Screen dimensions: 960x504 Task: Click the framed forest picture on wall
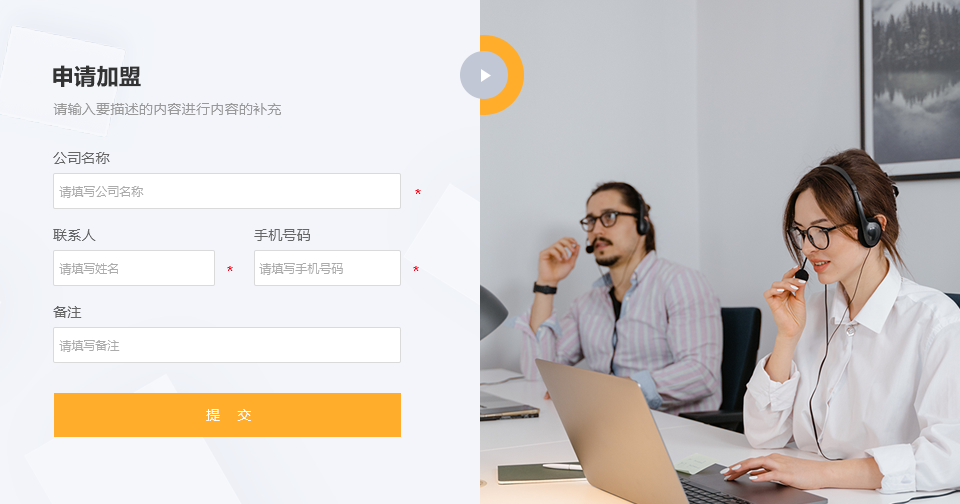click(x=911, y=86)
